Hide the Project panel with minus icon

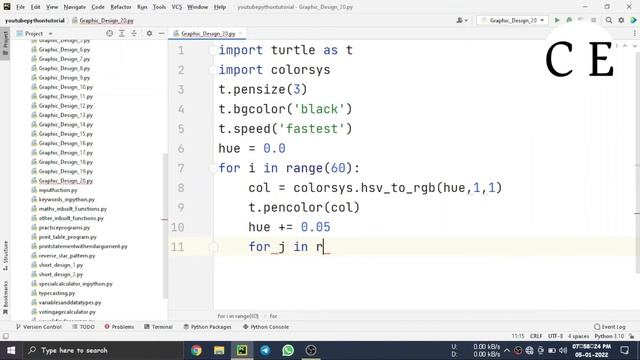162,33
